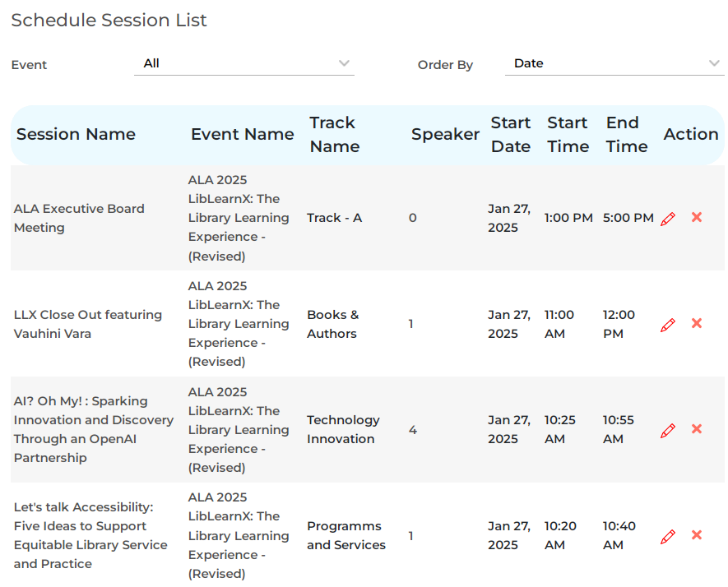Delete the Let's talk Accessibility session
The height and width of the screenshot is (587, 728).
click(697, 535)
